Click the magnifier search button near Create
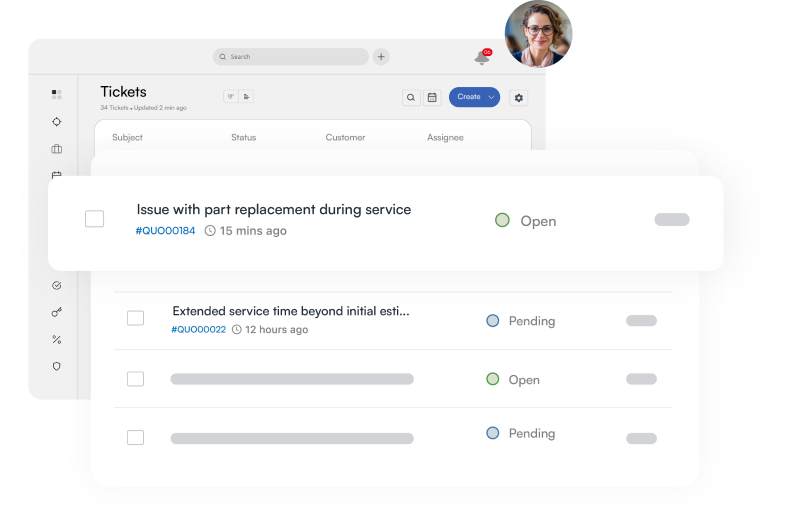Image resolution: width=785 pixels, height=530 pixels. pos(411,98)
